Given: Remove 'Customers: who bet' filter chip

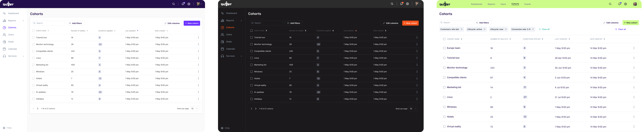Looking at the screenshot, I should (x=461, y=29).
